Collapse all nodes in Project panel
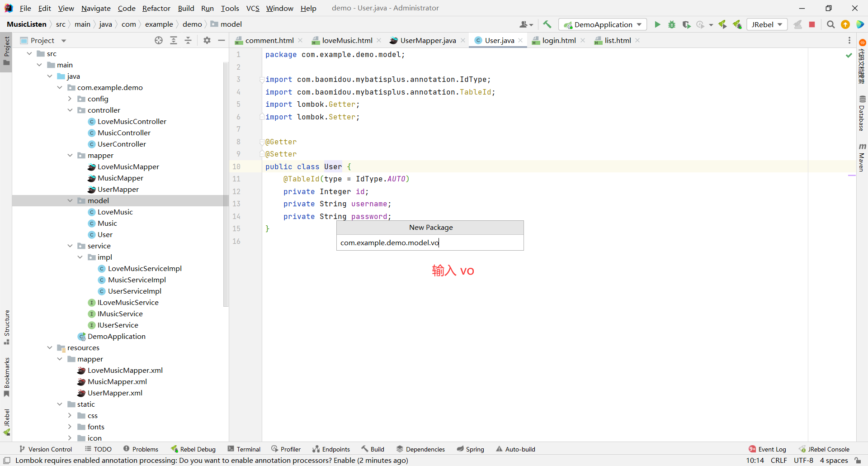Screen dimensions: 868x466 pyautogui.click(x=188, y=40)
